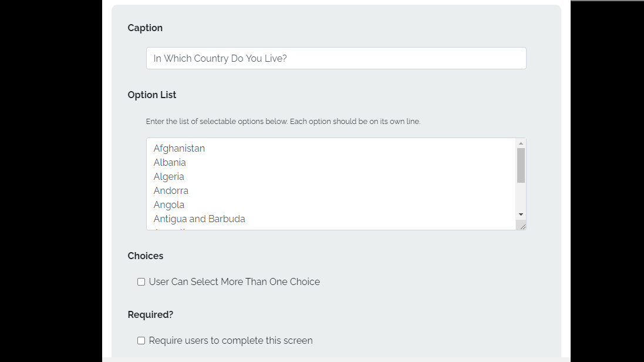644x362 pixels.
Task: Click the 'Require users to complete this screen' label
Action: 231,341
